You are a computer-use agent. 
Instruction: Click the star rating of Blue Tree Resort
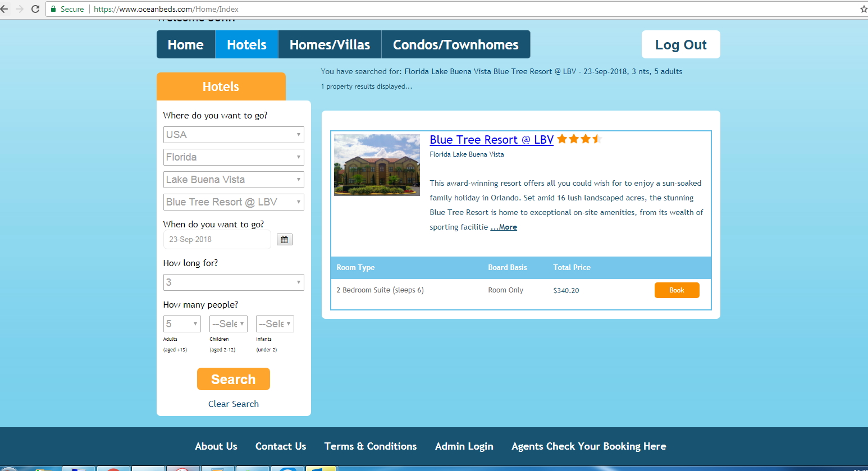[579, 139]
